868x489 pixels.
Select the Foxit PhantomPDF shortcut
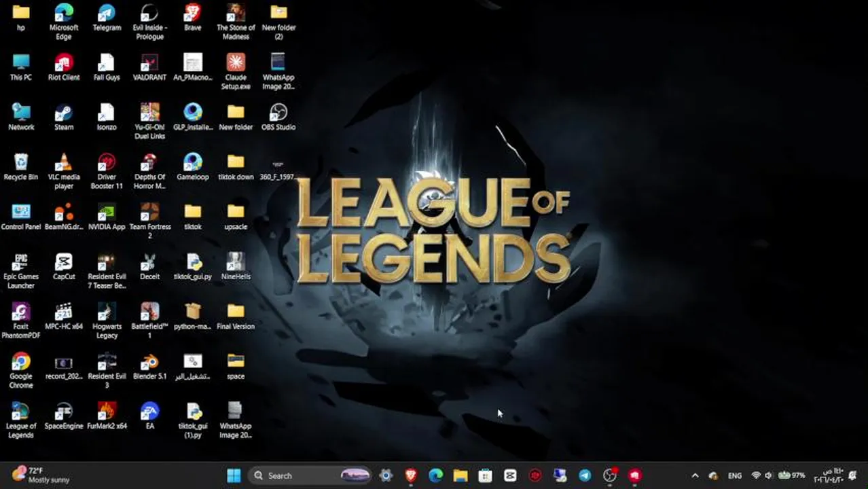[21, 320]
